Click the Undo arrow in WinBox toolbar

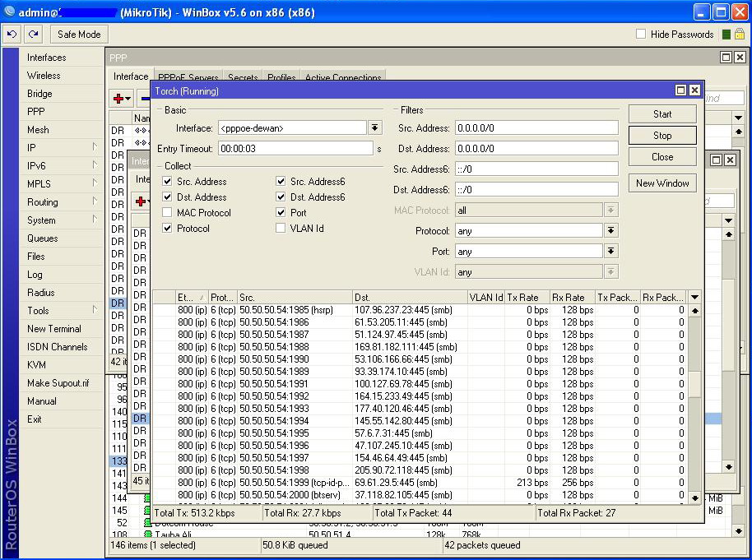(12, 35)
